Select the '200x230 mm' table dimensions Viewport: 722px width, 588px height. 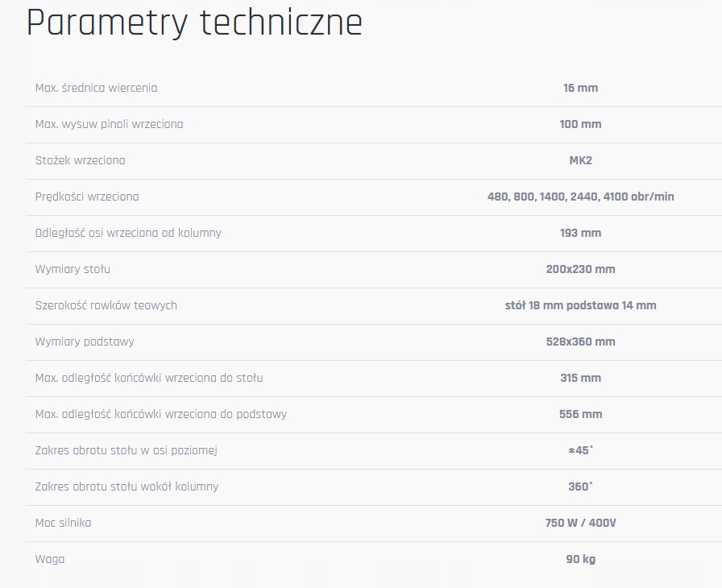[580, 269]
